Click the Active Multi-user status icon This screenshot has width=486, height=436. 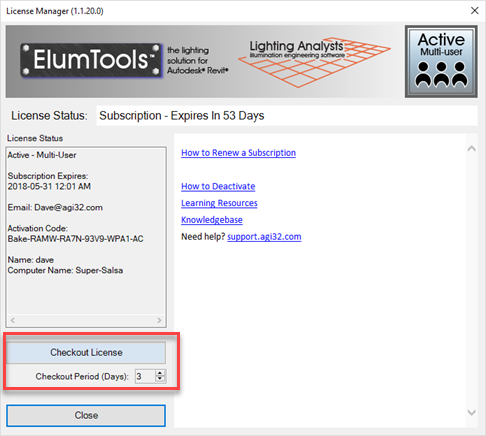tap(441, 61)
